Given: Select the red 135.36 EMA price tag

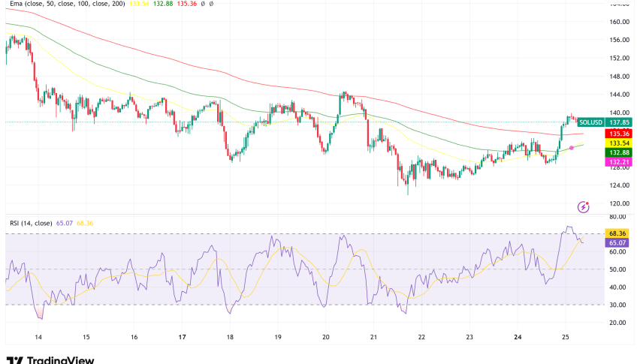Looking at the screenshot, I should pos(620,133).
